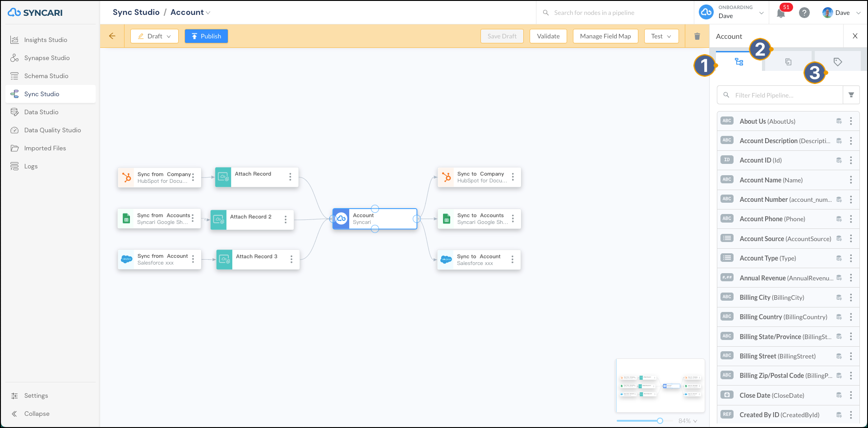868x428 pixels.
Task: Open Attach Record 3 node options
Action: tap(291, 259)
